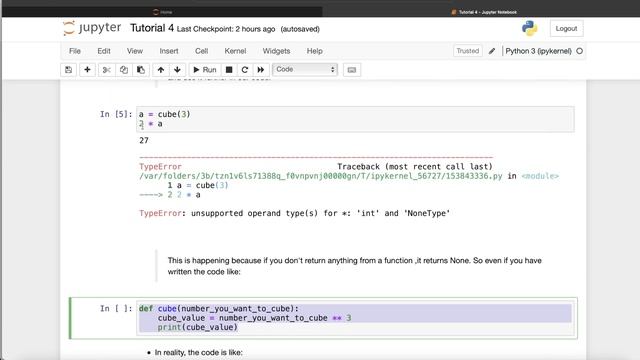640x360 pixels.
Task: Click the 'In reality, the code is like:' bullet
Action: pyautogui.click(x=198, y=352)
